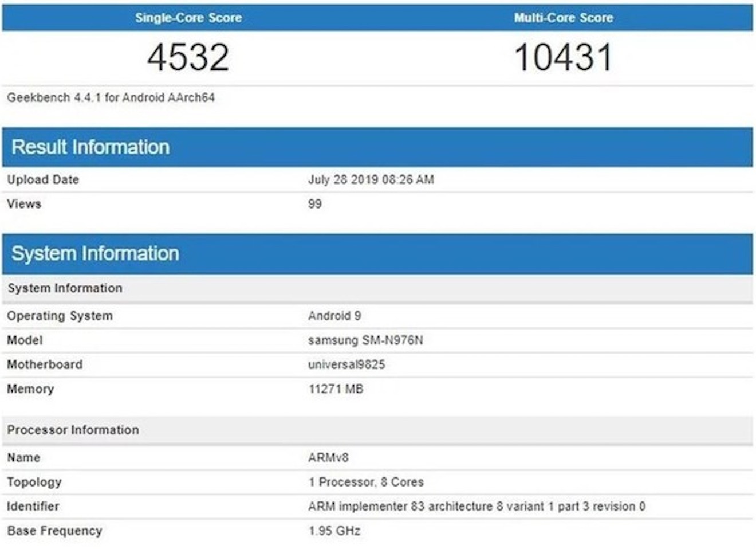Screen dimensions: 756x549
Task: Click the single-core value 4532
Action: pyautogui.click(x=188, y=57)
